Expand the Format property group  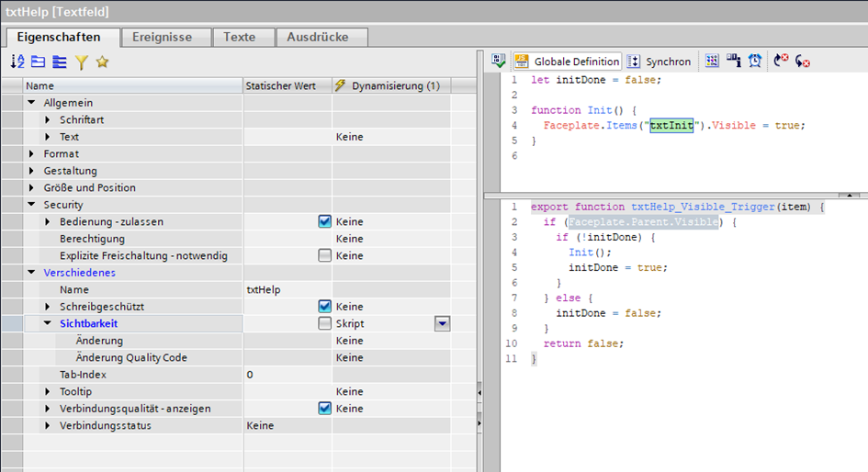33,153
